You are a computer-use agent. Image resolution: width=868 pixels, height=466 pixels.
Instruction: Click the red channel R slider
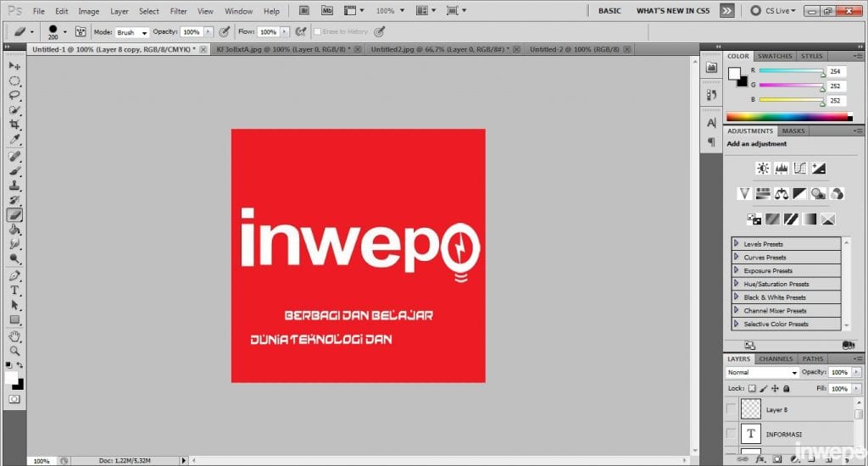pyautogui.click(x=792, y=72)
